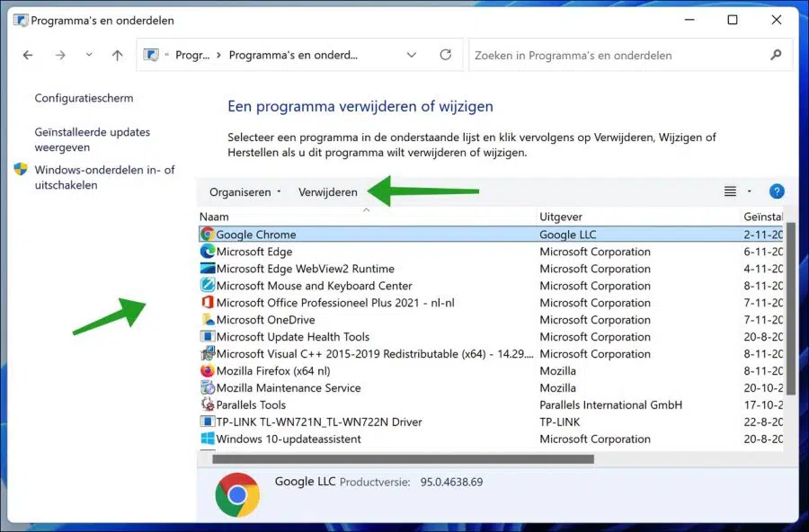The image size is (809, 532).
Task: Open Geïnstalleerde updates weergeven link
Action: click(x=93, y=139)
